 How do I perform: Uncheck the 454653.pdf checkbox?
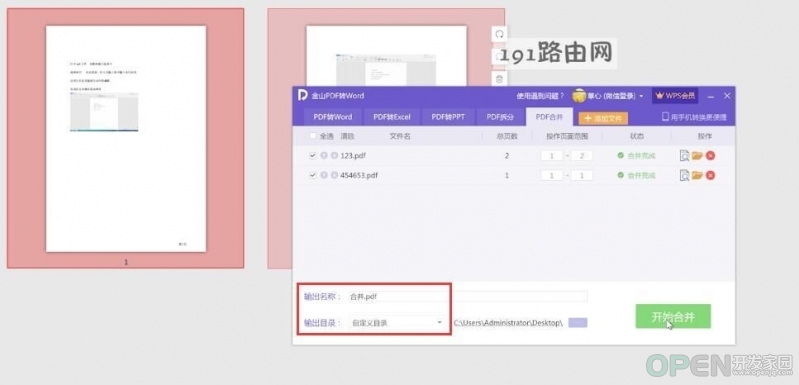click(x=312, y=175)
